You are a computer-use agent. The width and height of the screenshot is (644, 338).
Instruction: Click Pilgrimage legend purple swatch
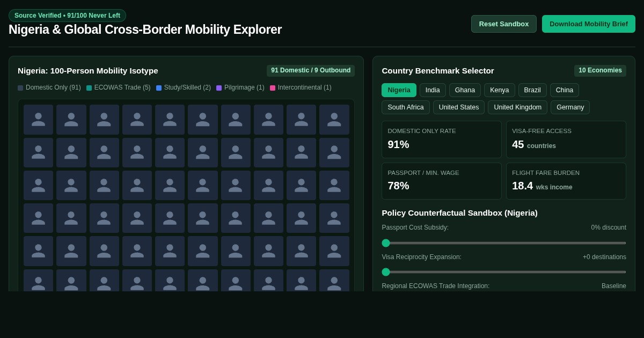[219, 88]
